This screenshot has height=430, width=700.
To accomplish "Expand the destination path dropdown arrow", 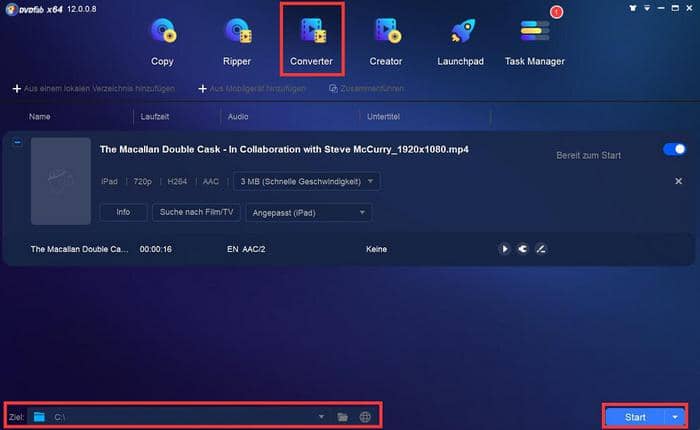I will pyautogui.click(x=321, y=416).
